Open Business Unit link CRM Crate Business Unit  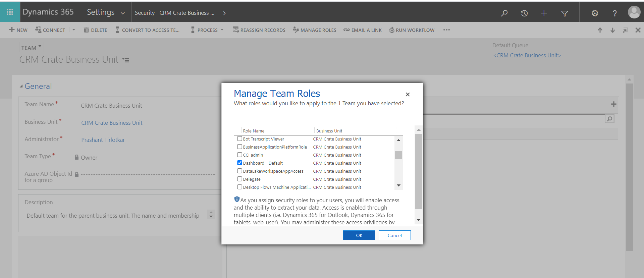pyautogui.click(x=112, y=123)
